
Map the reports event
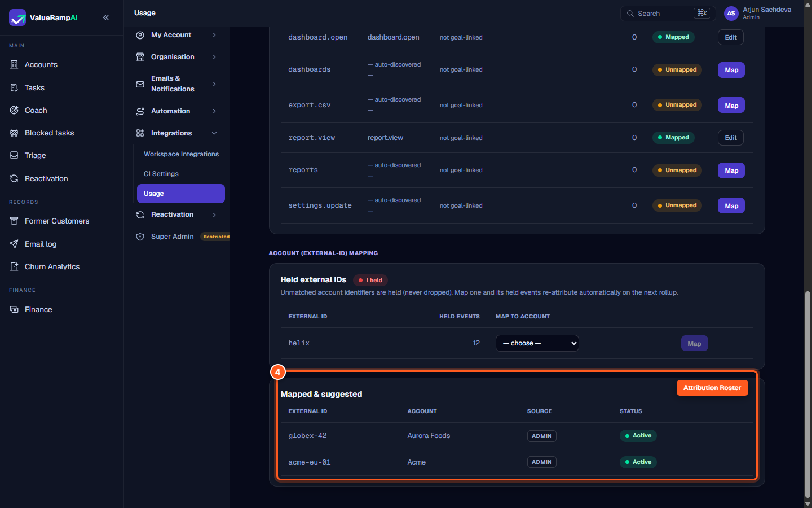(731, 170)
